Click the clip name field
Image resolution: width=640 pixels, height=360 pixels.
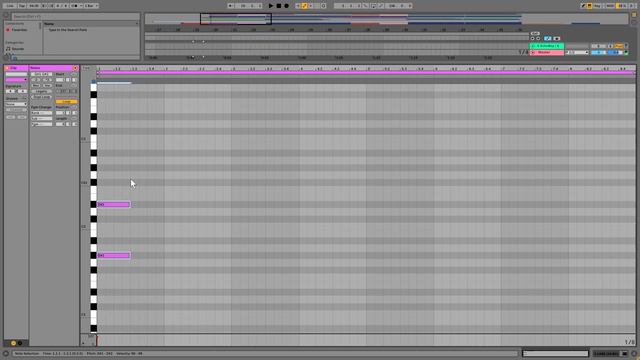pos(16,74)
